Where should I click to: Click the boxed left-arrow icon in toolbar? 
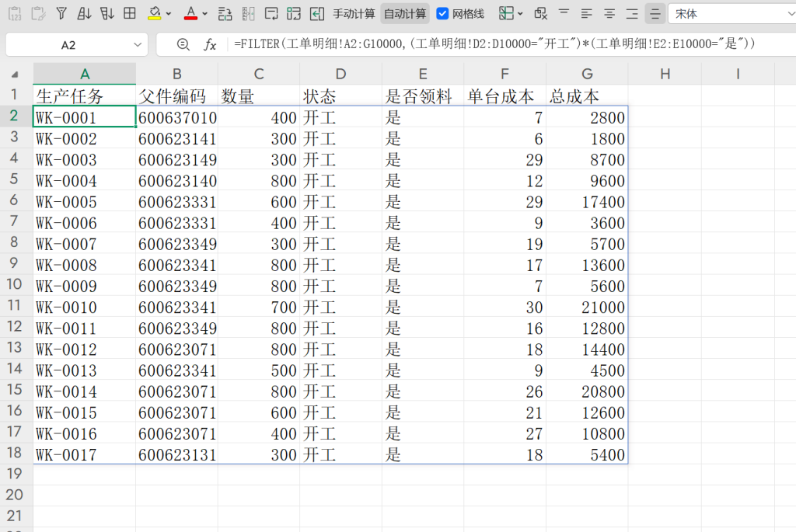point(317,14)
